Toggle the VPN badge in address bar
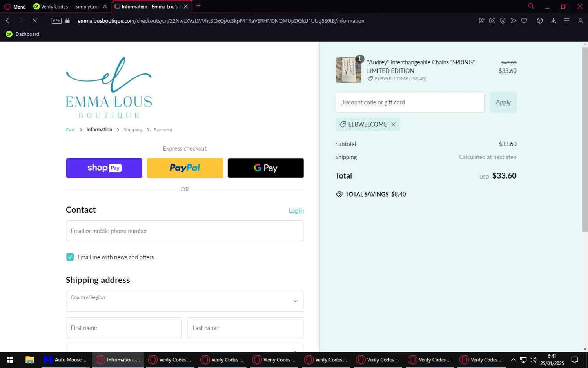This screenshot has height=368, width=588. (x=56, y=20)
